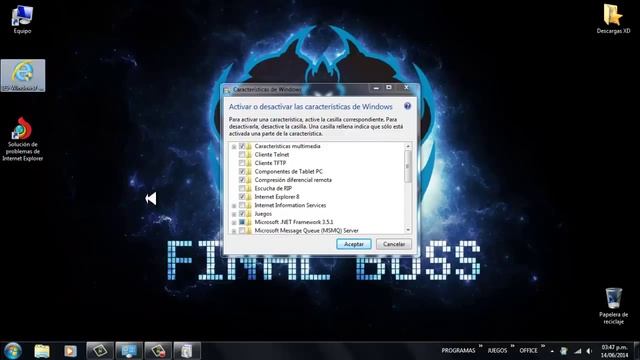Click the feature list scrollbar thumb
The image size is (640, 360).
point(408,166)
